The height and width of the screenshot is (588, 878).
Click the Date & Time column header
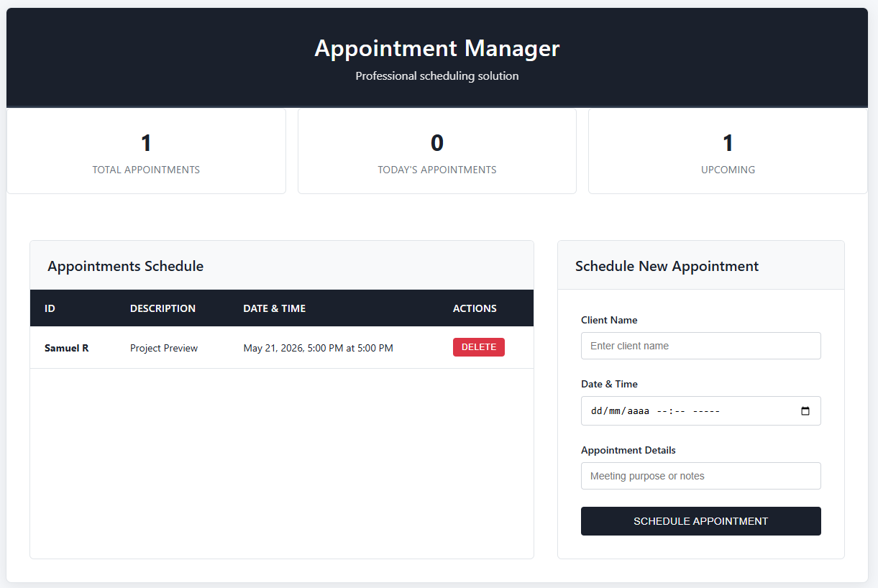pos(274,308)
